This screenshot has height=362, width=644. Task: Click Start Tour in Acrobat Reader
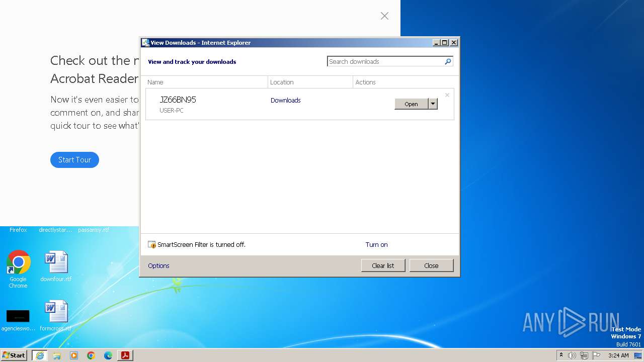coord(74,160)
